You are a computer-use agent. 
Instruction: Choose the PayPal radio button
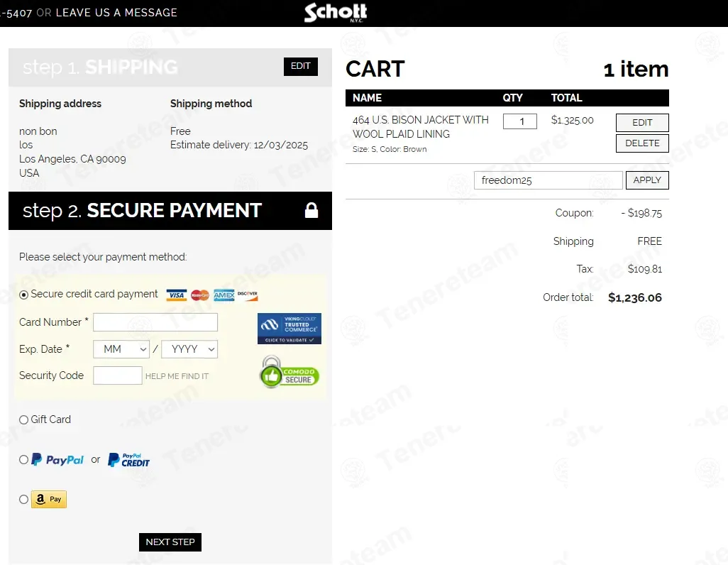[24, 460]
